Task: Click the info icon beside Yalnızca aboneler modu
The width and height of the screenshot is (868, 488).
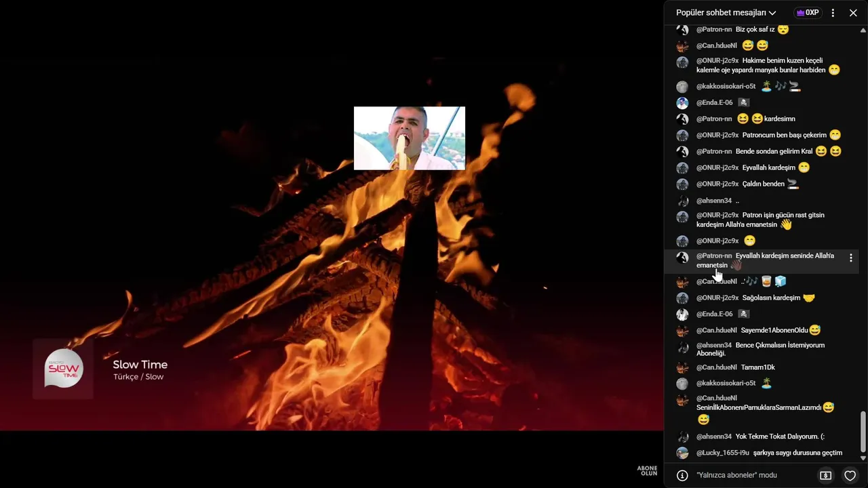Action: pos(682,475)
